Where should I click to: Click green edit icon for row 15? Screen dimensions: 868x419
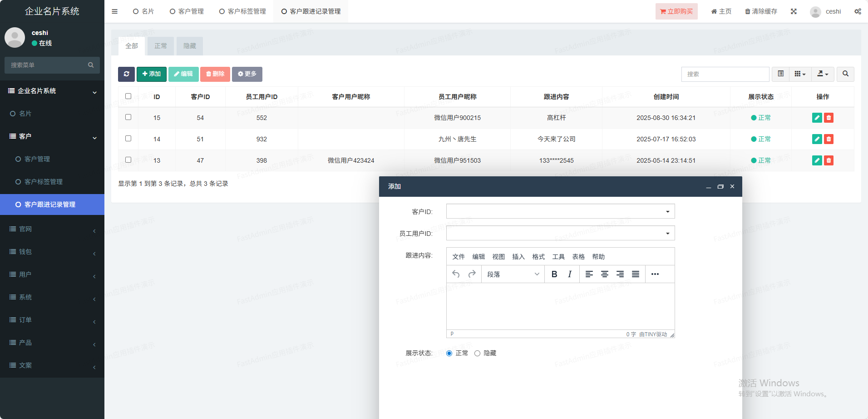pyautogui.click(x=817, y=118)
